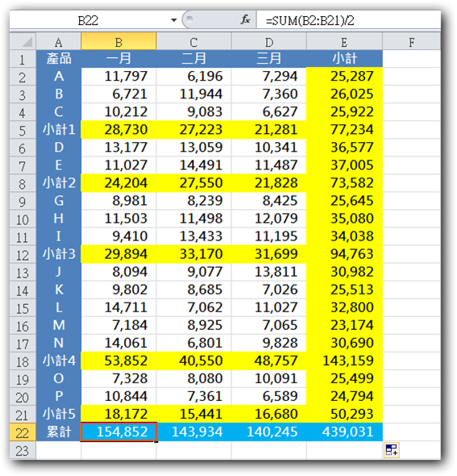Click the fx insert function icon
Screen dimensions: 457x476
(245, 20)
